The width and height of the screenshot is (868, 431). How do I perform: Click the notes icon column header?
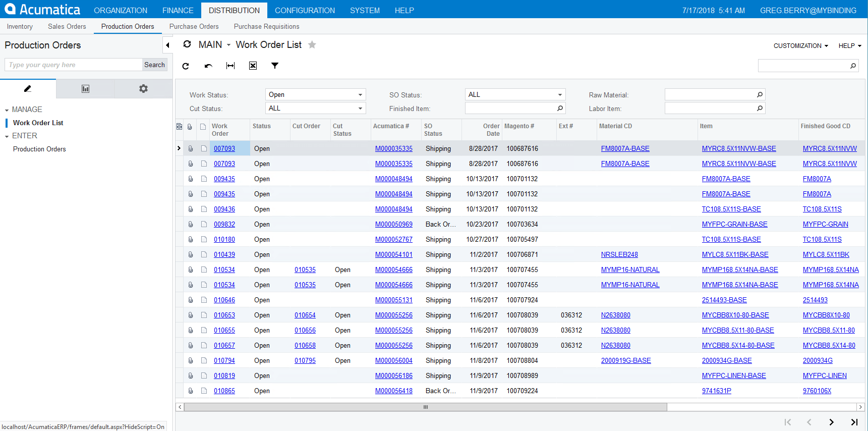tap(203, 127)
